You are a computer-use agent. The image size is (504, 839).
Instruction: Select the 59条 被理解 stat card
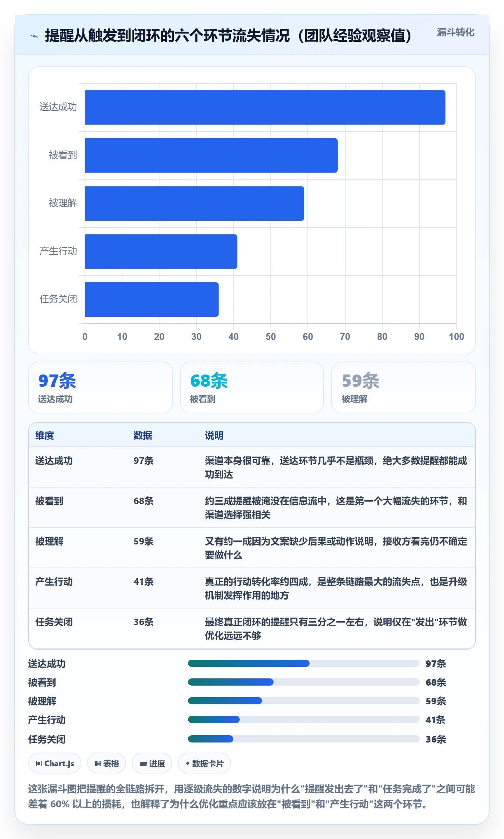[404, 387]
